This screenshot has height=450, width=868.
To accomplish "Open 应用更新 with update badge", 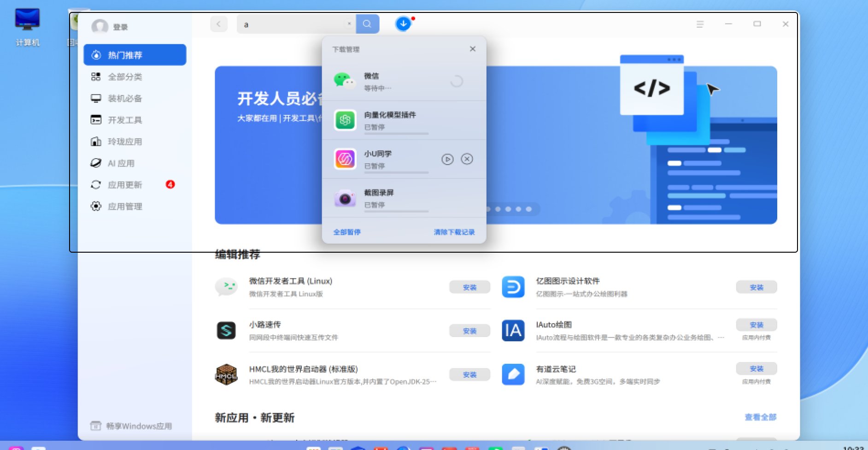I will click(135, 184).
